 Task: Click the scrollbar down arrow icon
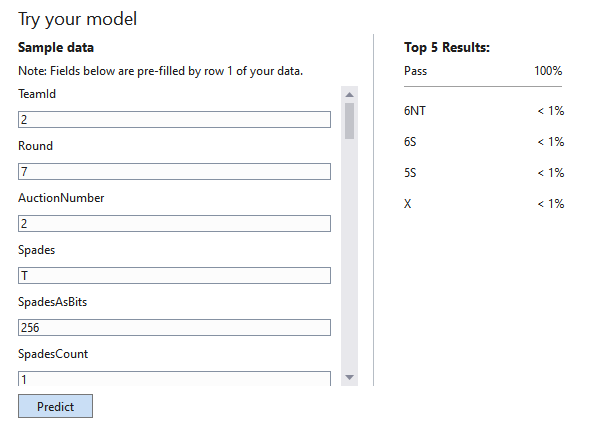[x=349, y=377]
